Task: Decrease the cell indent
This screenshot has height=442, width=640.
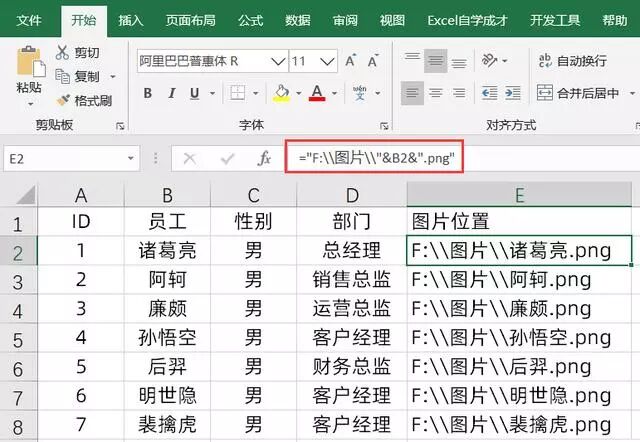Action: 489,93
